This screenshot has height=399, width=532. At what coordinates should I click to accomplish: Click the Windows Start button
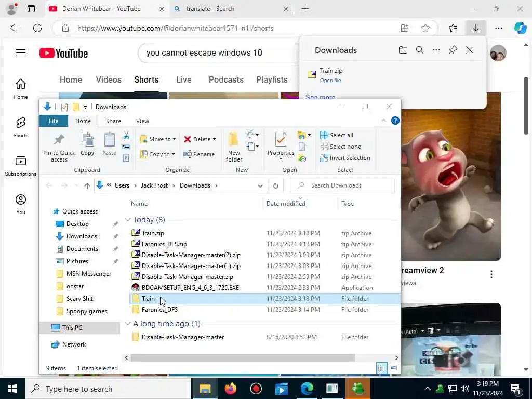(x=12, y=389)
